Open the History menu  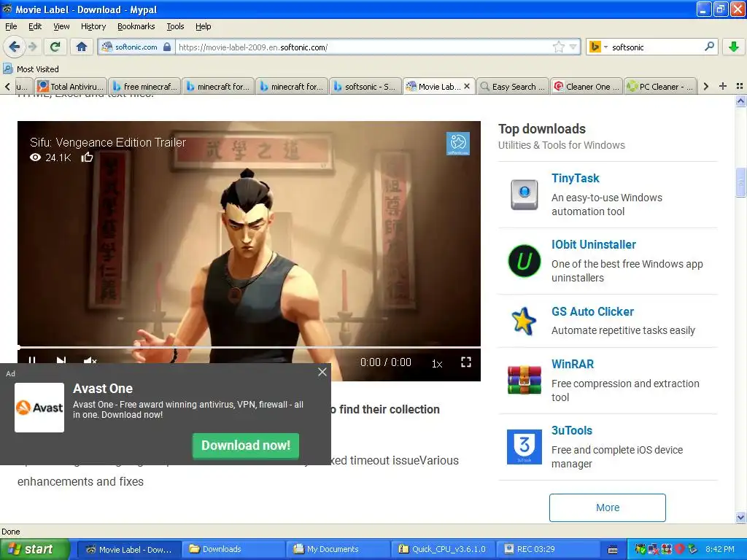93,26
